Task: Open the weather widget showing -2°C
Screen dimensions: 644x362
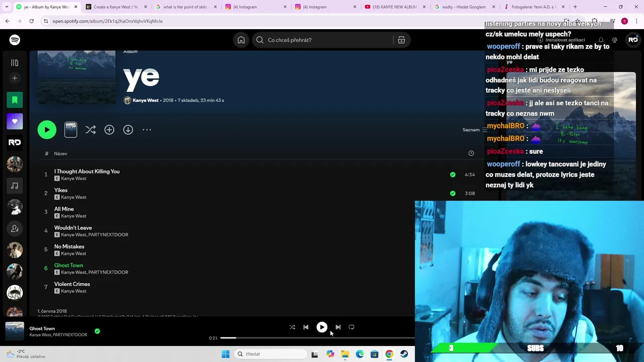Action: coord(25,354)
